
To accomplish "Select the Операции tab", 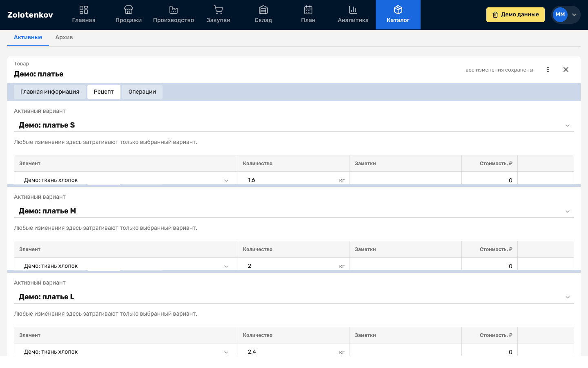I will click(x=142, y=92).
